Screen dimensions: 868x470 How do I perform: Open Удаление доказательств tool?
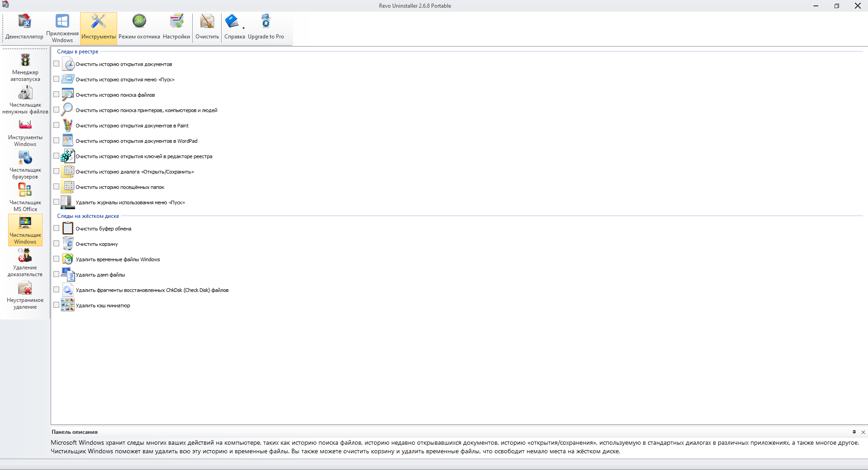click(25, 263)
